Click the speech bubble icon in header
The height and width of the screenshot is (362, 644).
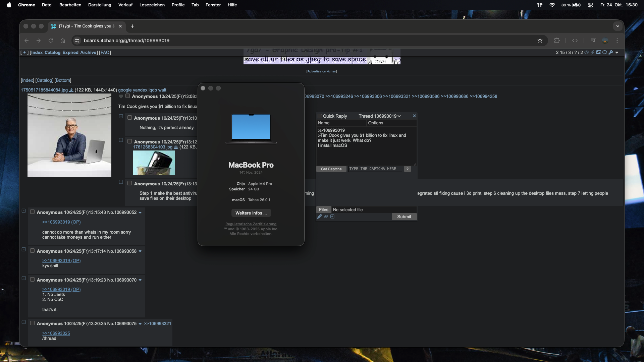coord(604,52)
